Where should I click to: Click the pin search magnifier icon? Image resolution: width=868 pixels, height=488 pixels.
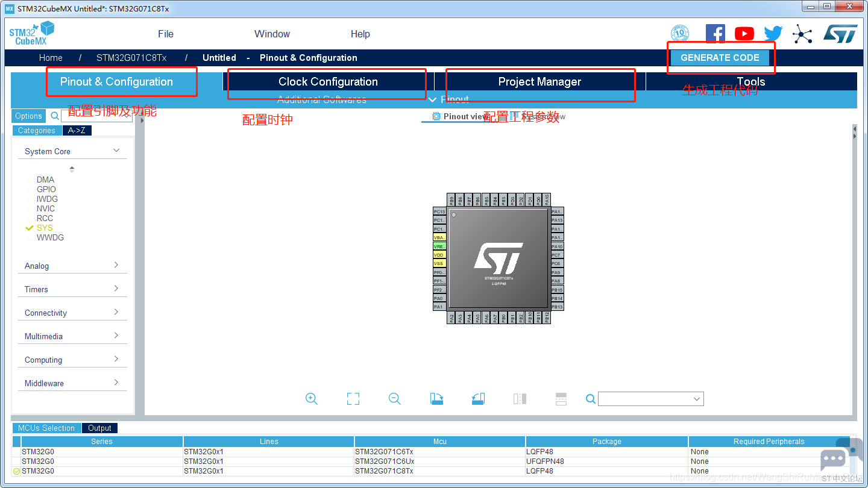tap(591, 399)
